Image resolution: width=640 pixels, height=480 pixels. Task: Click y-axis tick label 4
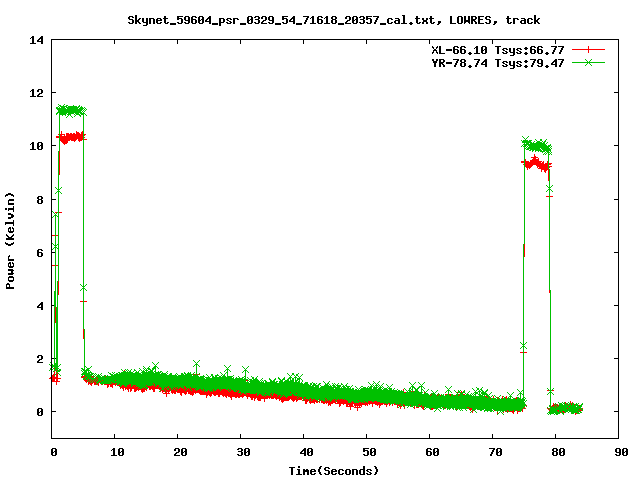(x=40, y=306)
